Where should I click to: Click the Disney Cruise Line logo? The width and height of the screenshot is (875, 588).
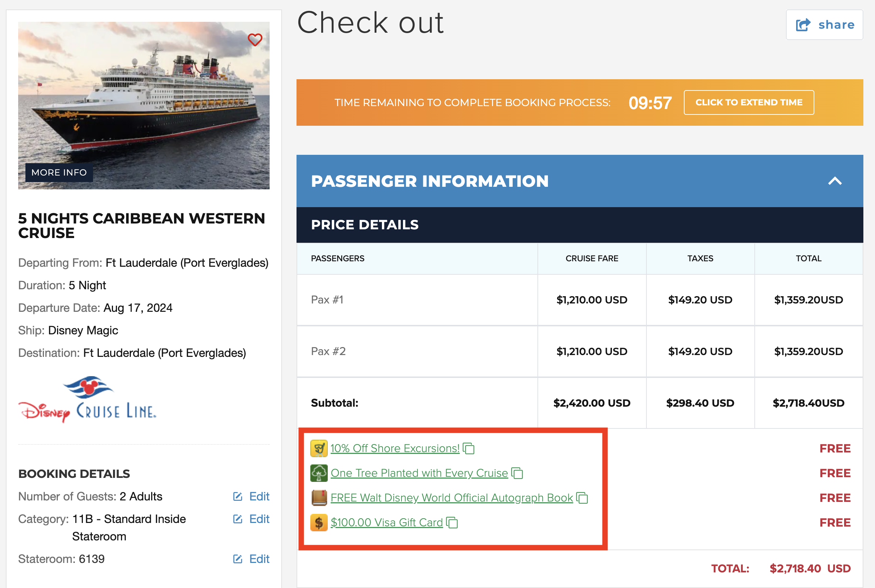click(87, 399)
